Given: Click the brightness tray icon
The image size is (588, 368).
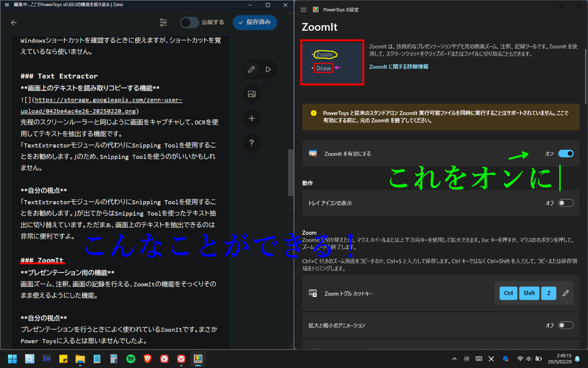Looking at the screenshot, I should pos(467,359).
